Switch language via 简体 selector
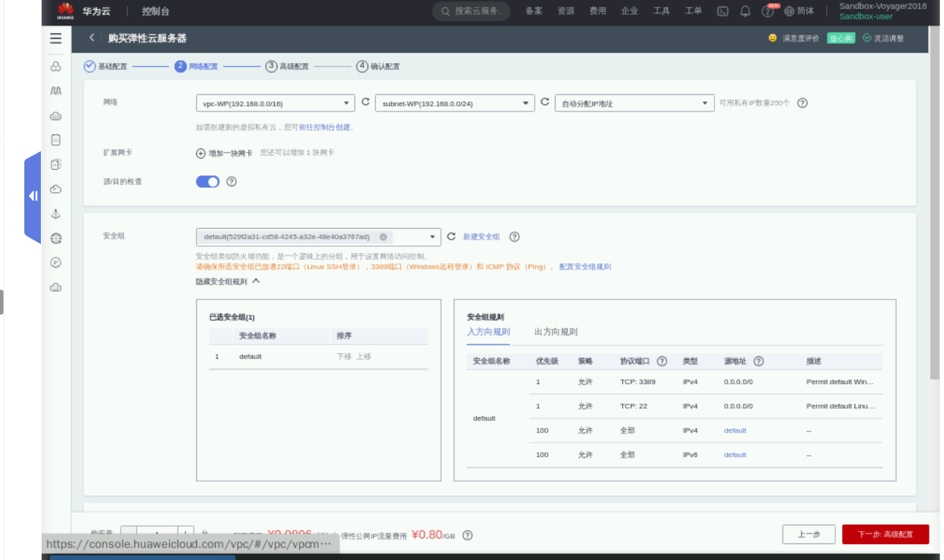The image size is (944, 560). [x=799, y=11]
